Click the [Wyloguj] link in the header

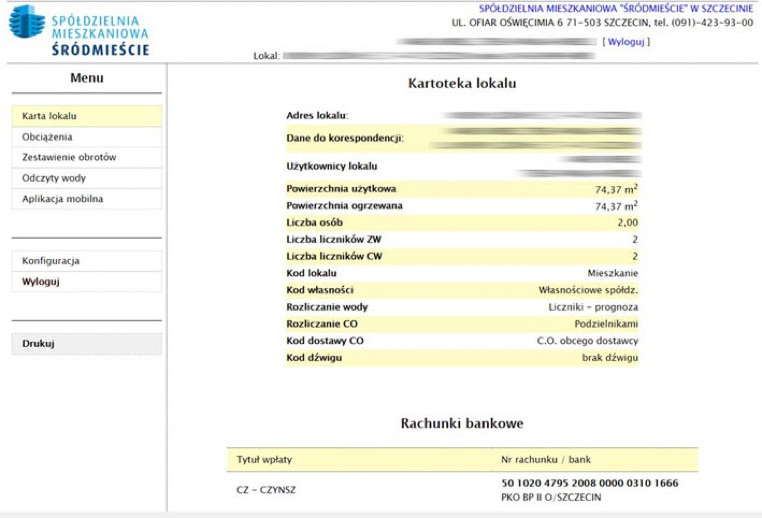tap(626, 42)
